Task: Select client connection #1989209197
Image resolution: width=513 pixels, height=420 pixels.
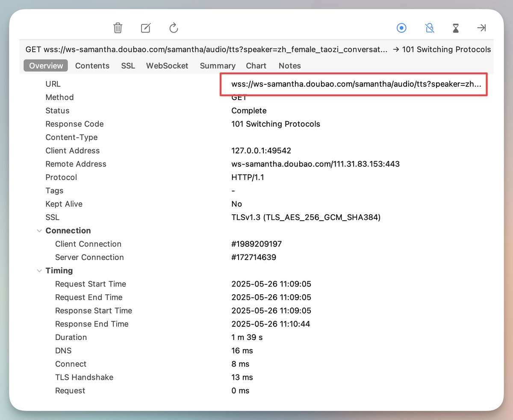Action: (256, 244)
